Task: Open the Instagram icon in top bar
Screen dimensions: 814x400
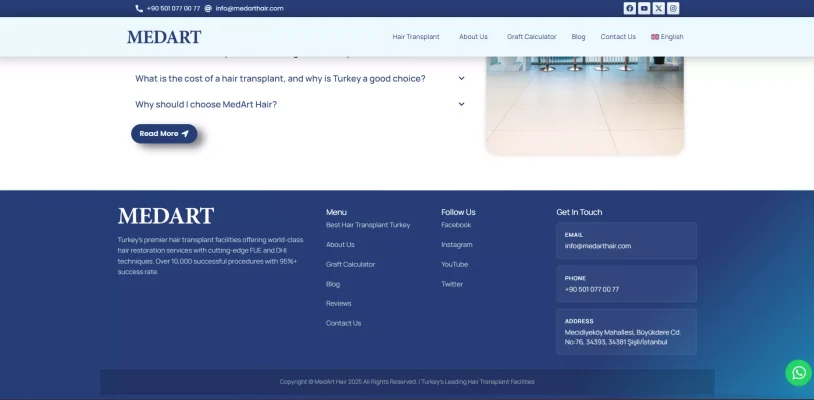Action: coord(673,8)
